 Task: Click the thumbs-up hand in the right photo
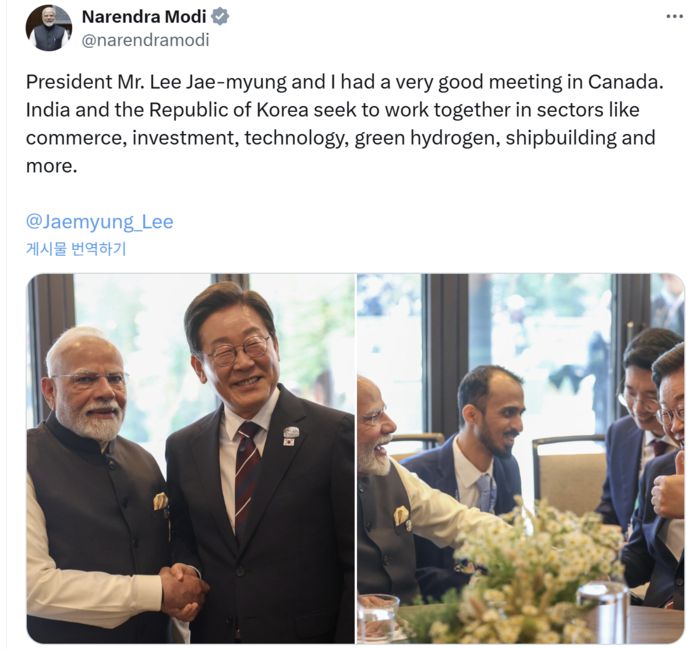tap(668, 487)
